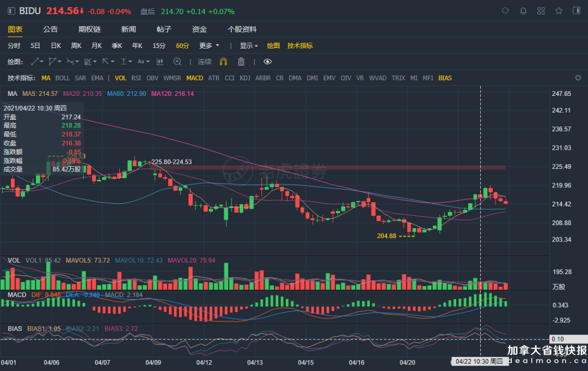Click the four-square grid layout icon
The width and height of the screenshot is (588, 371).
pyautogui.click(x=541, y=11)
